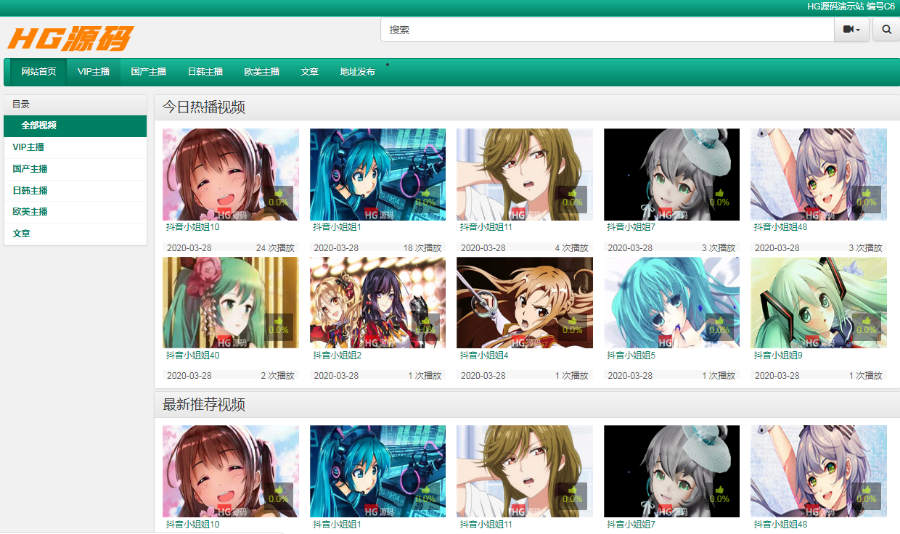Click the HG源码 site logo
The height and width of the screenshot is (534, 900).
pyautogui.click(x=70, y=38)
